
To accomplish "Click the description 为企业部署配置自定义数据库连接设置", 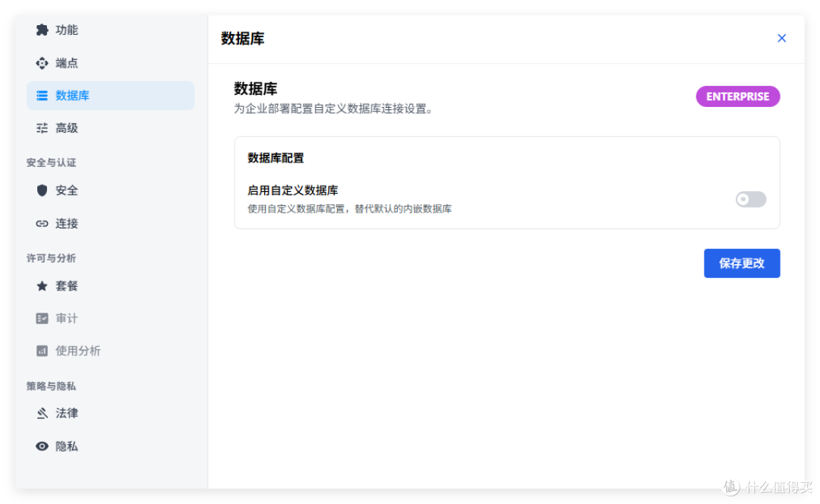I will tap(333, 109).
